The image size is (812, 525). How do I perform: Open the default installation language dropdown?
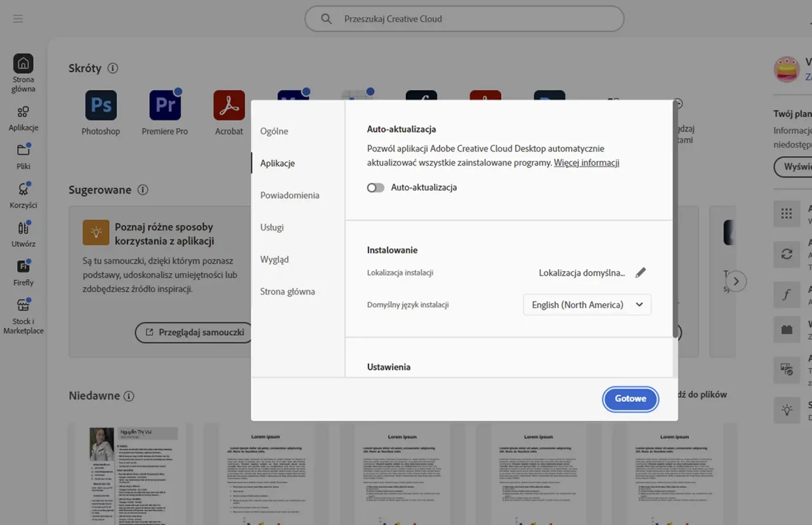pyautogui.click(x=586, y=304)
